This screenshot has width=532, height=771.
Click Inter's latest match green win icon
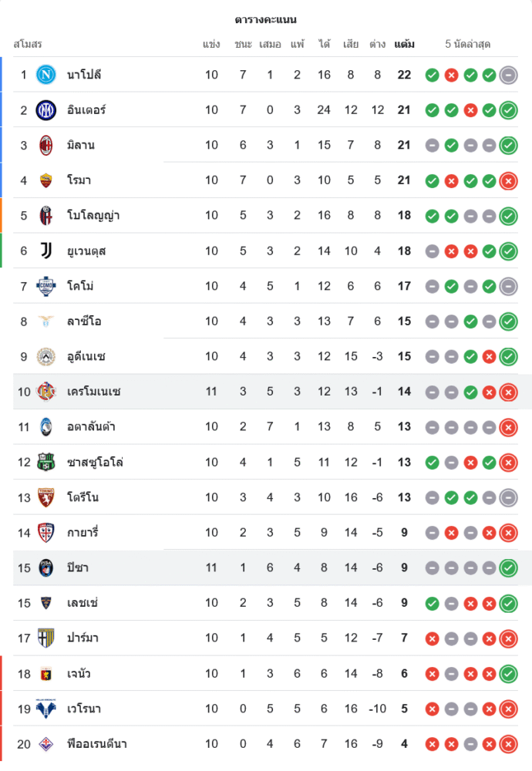pos(508,110)
